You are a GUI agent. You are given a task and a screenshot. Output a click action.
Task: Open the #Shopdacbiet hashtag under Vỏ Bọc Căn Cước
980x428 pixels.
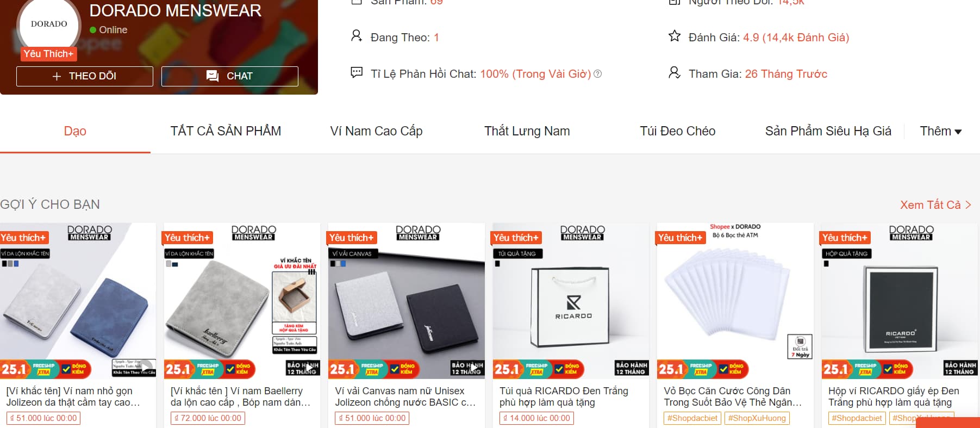point(692,418)
